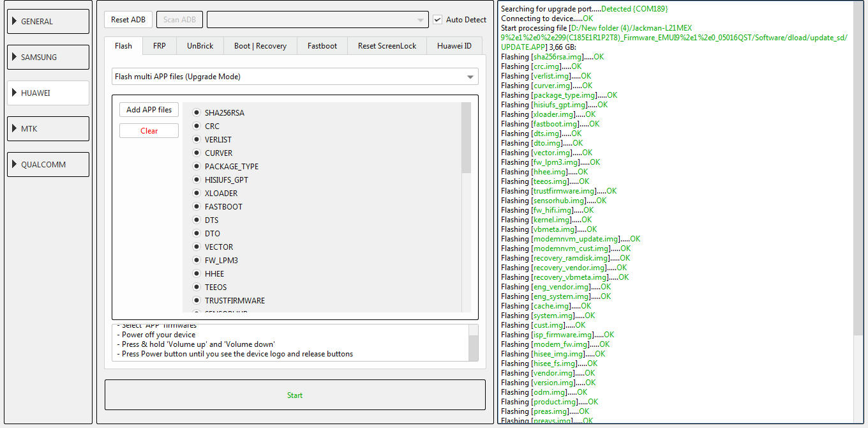The height and width of the screenshot is (428, 868).
Task: Click the 'Flashing [product.img]' log line
Action: coord(550,402)
